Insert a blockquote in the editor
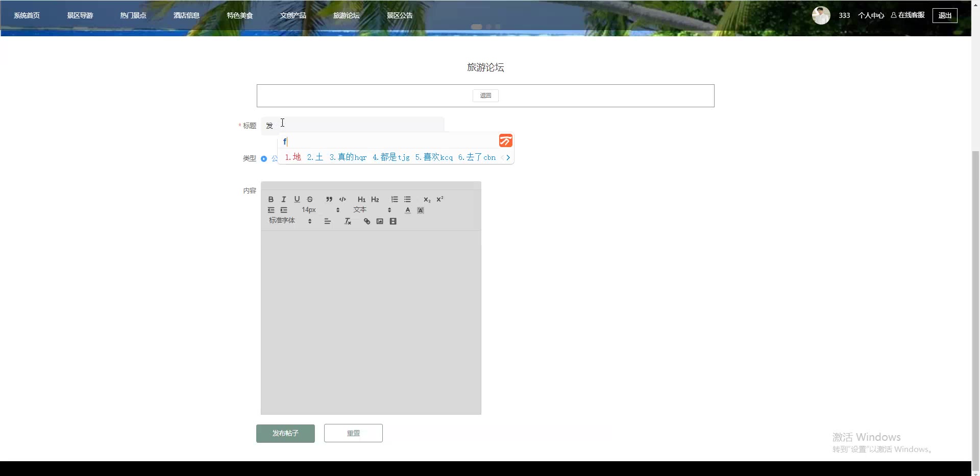Screen dimensions: 980x476 329,199
